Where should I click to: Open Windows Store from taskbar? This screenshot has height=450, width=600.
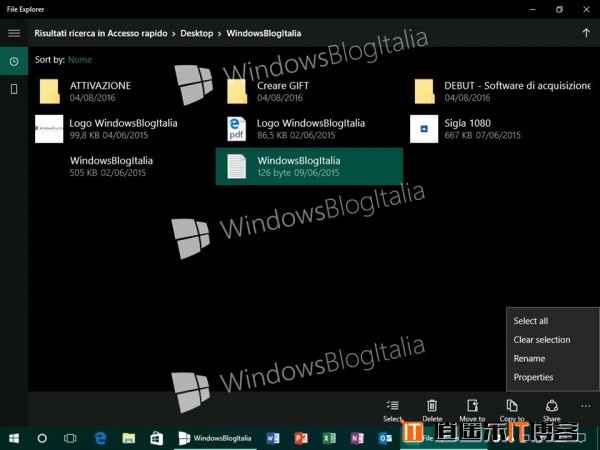[x=157, y=438]
